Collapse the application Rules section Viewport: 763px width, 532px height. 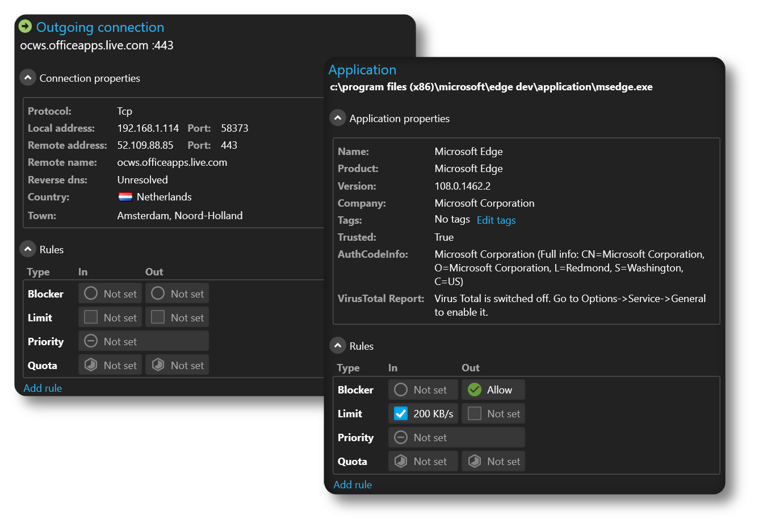[x=338, y=346]
